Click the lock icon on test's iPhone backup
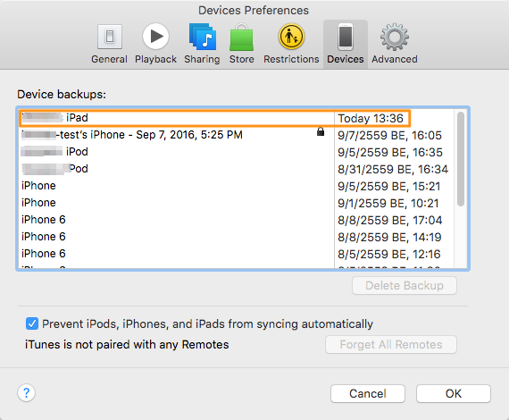 point(321,131)
